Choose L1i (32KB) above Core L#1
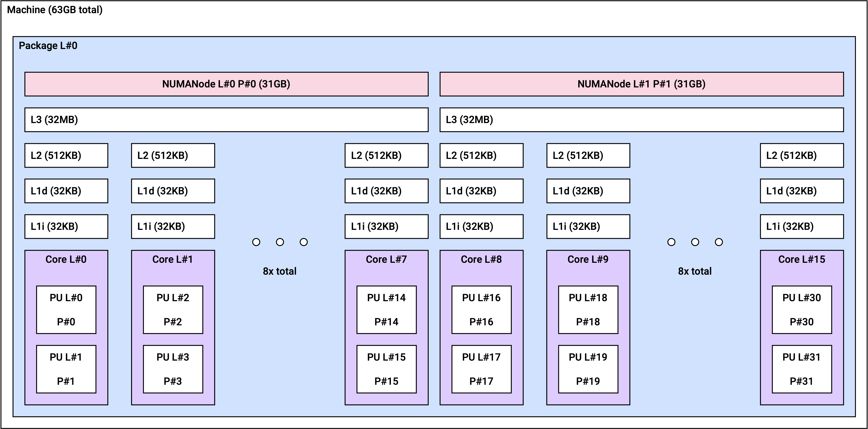The width and height of the screenshot is (868, 429). 173,227
